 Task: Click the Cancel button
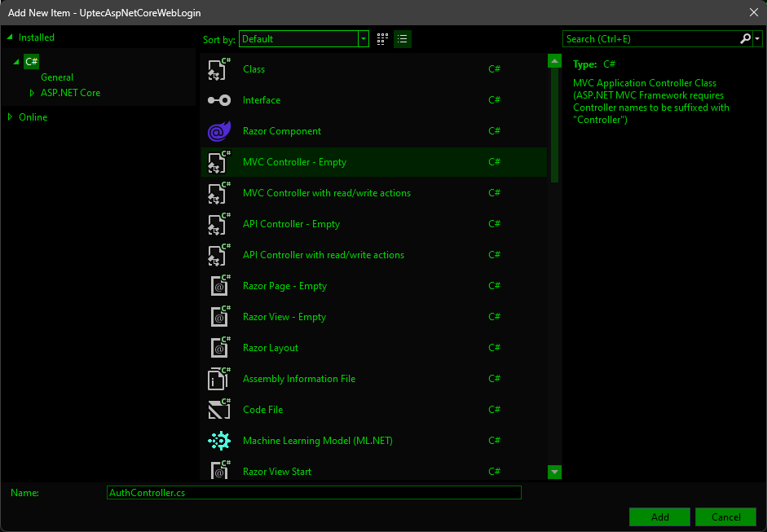pyautogui.click(x=725, y=517)
